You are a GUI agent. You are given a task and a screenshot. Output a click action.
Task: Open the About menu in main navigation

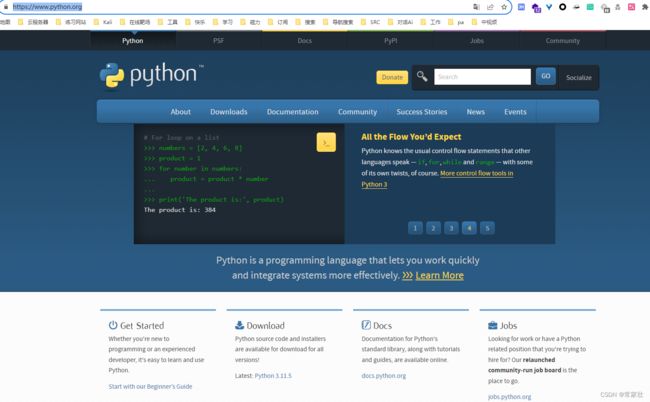click(181, 111)
